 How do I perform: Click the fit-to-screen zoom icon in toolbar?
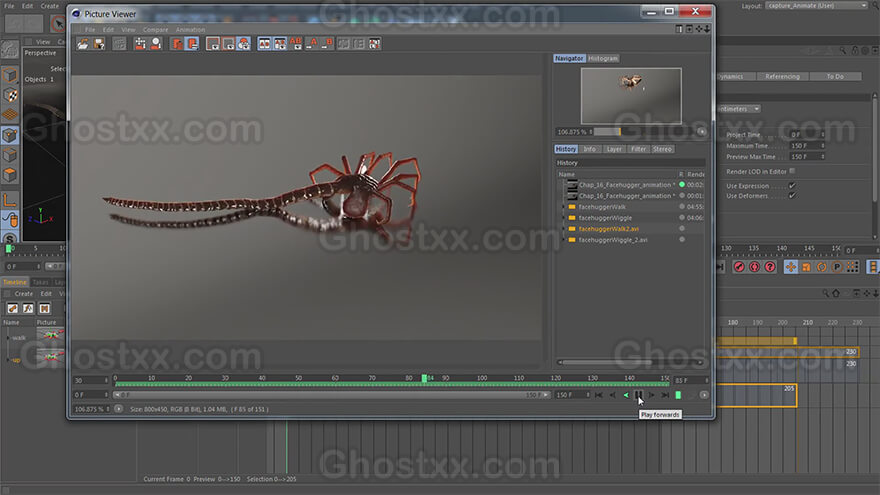213,44
